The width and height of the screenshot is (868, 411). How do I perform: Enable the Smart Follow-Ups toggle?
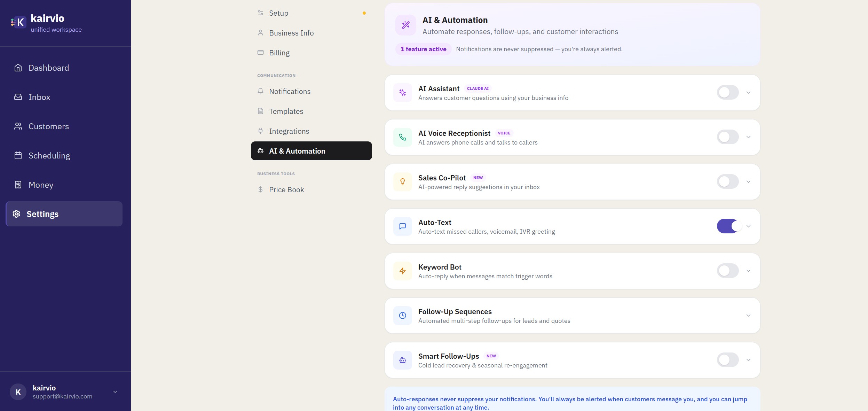pos(728,360)
